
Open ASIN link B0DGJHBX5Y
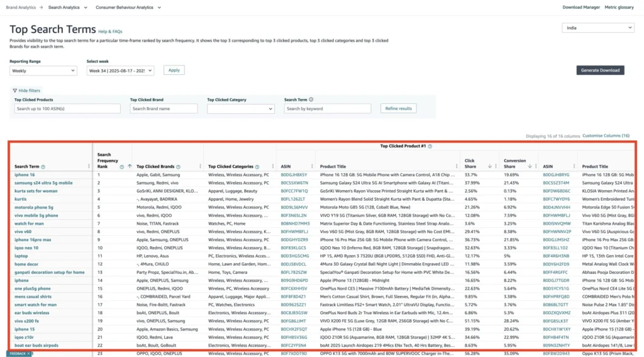(x=294, y=175)
